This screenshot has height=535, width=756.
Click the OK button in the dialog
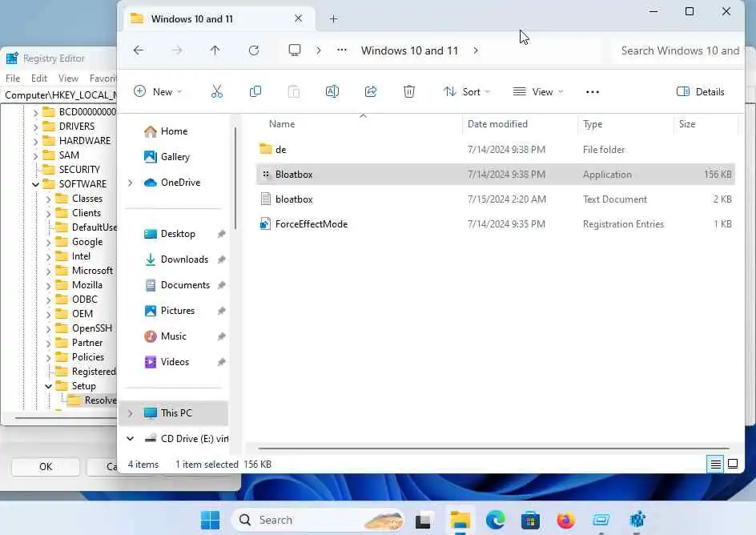click(46, 467)
